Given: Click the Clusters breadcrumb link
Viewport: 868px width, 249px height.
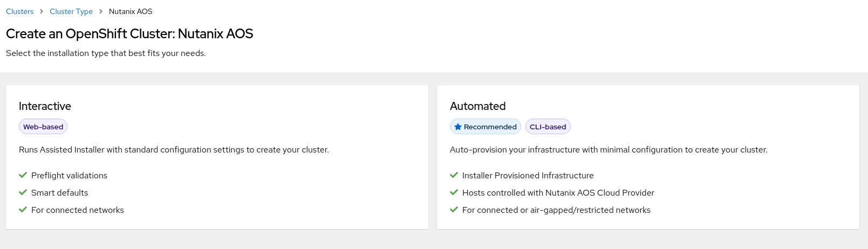Looking at the screenshot, I should pyautogui.click(x=19, y=11).
